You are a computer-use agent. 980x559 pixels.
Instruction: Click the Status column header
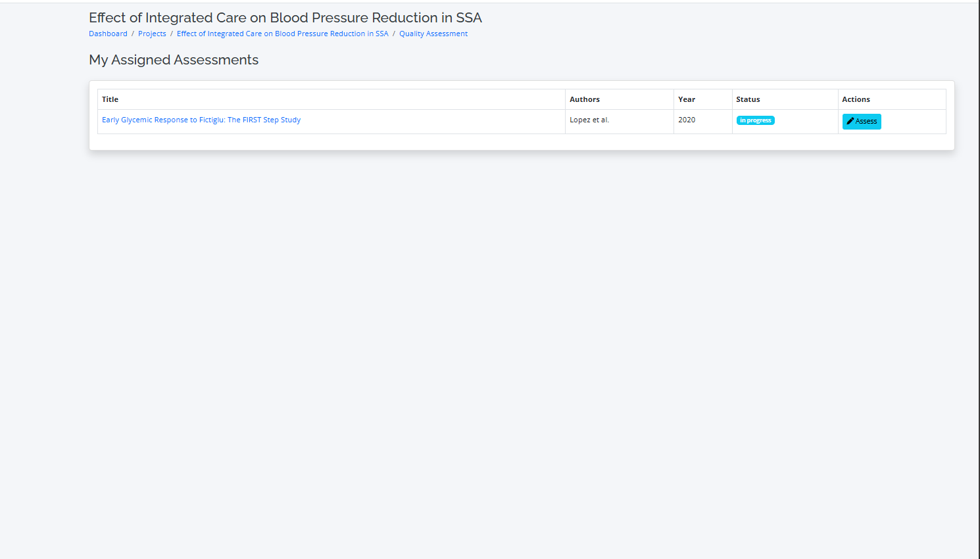point(748,99)
